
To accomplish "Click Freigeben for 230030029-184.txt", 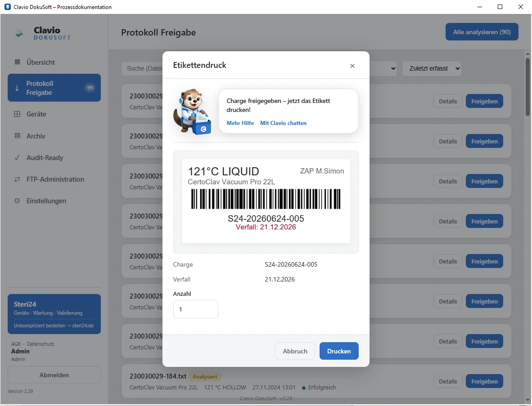I will point(484,382).
